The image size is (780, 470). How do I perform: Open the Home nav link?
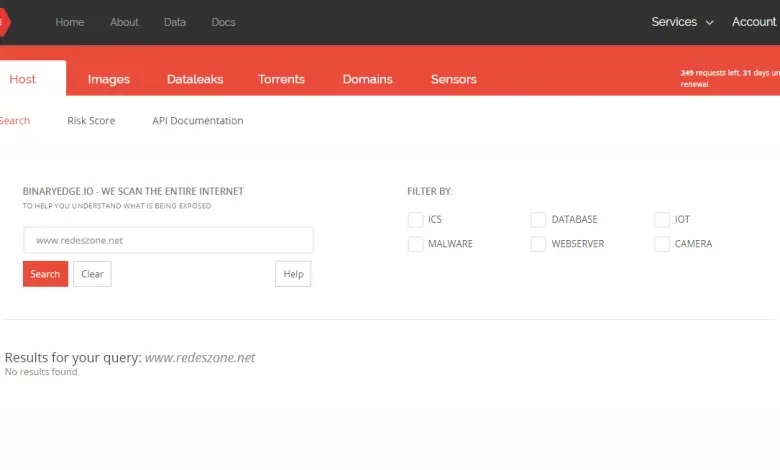tap(70, 22)
